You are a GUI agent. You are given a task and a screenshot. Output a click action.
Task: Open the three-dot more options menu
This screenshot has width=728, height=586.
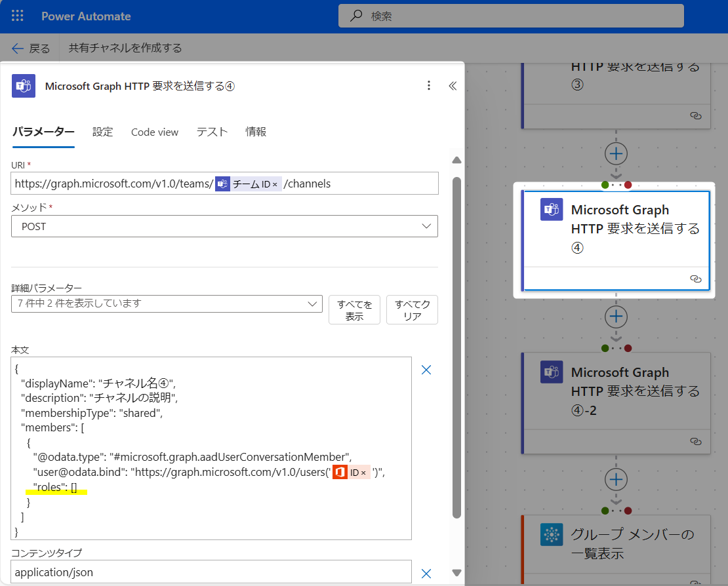pyautogui.click(x=428, y=85)
